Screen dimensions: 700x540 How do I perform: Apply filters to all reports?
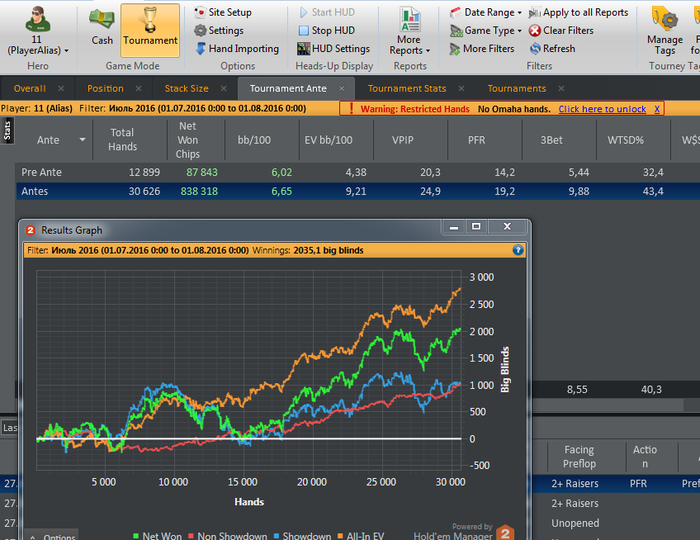coord(579,12)
